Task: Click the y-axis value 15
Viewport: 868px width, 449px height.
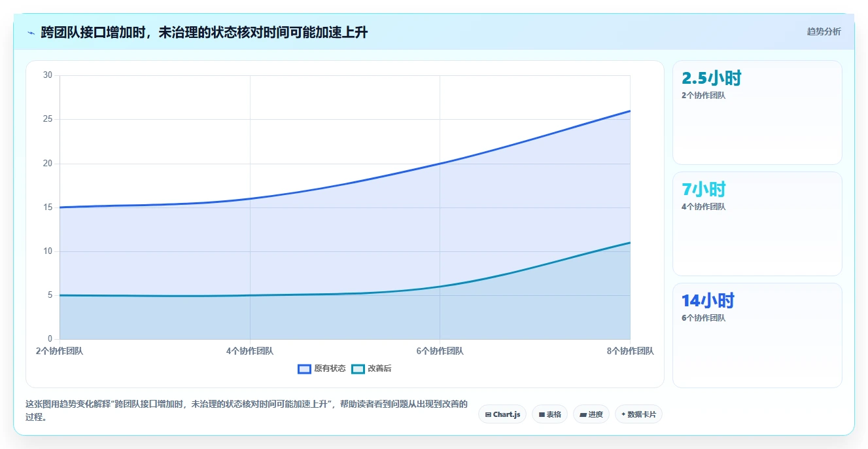Action: (x=47, y=207)
